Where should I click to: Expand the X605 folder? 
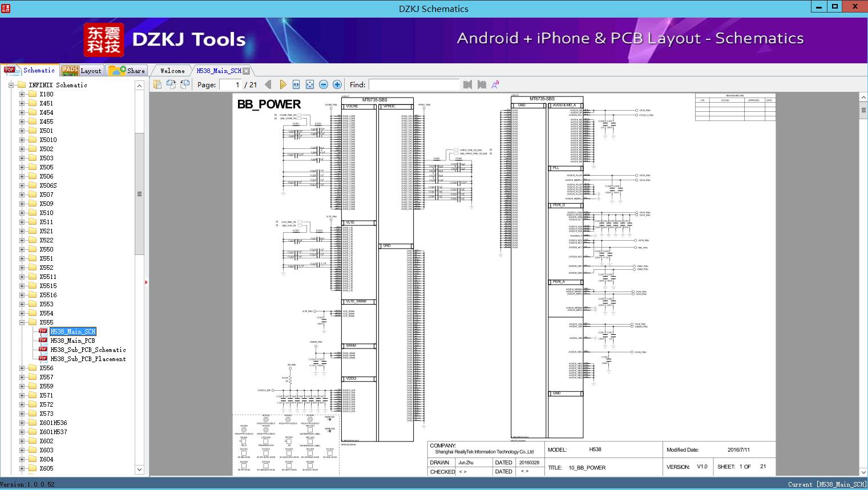(x=22, y=468)
